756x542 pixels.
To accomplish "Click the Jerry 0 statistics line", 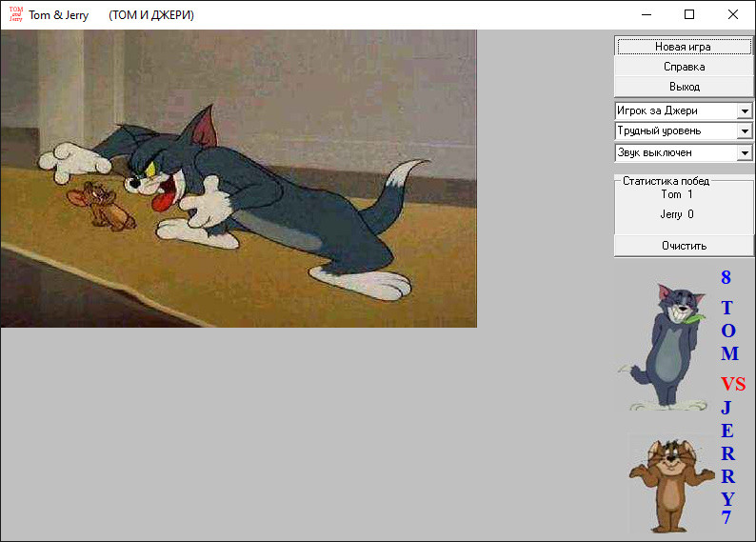I will point(677,214).
